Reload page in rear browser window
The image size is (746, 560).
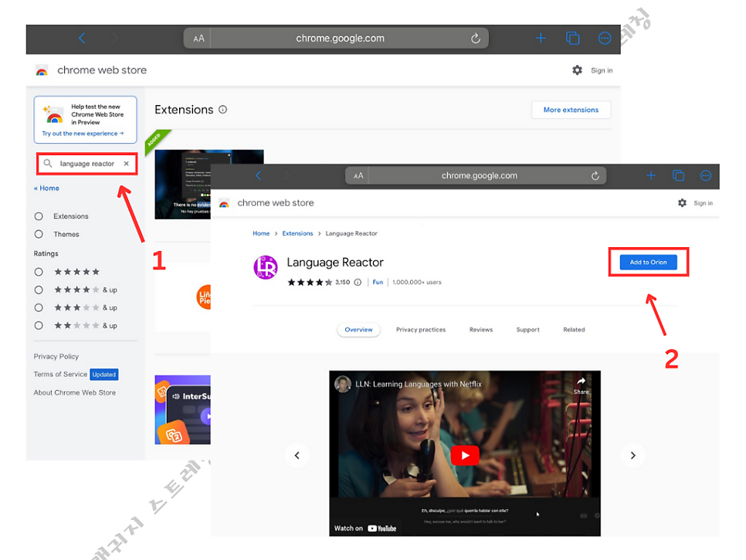pyautogui.click(x=475, y=39)
